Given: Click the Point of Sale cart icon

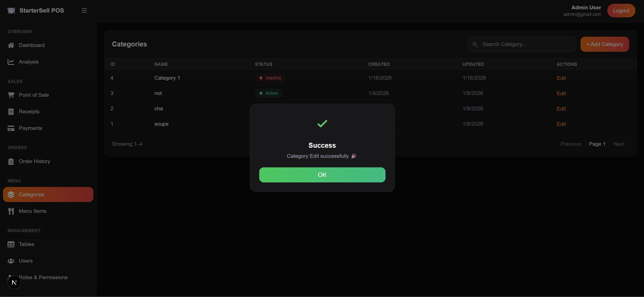Looking at the screenshot, I should (11, 95).
